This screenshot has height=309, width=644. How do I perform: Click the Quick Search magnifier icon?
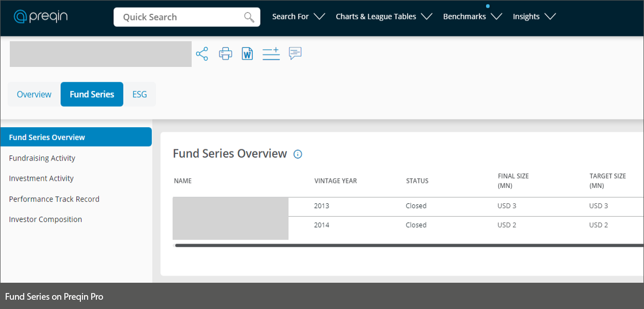pyautogui.click(x=249, y=17)
